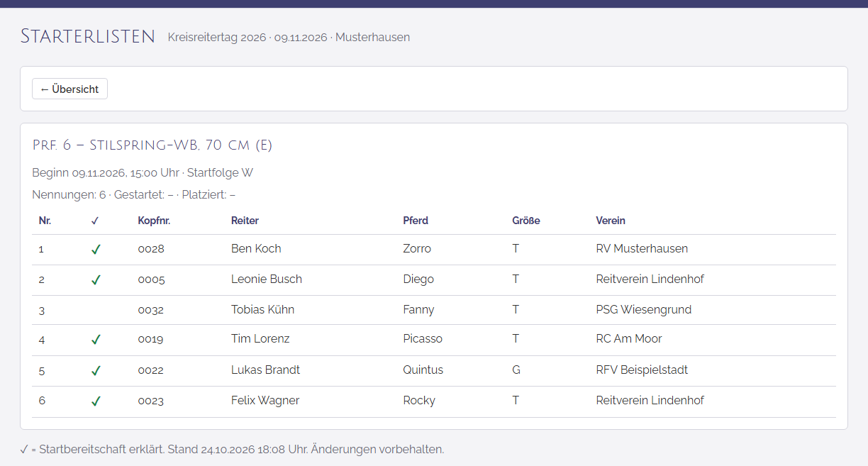
Task: Click the Starterlisten page heading
Action: pyautogui.click(x=88, y=37)
